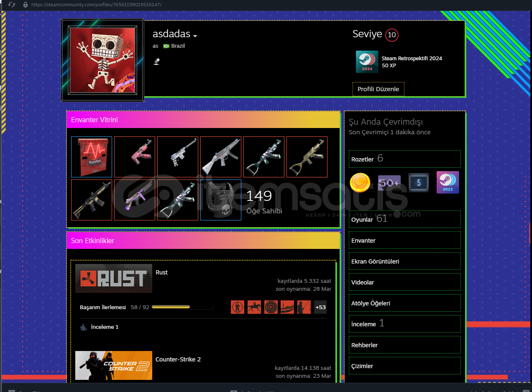Screen dimensions: 532x392
Task: Open Counter-Strike 2 title link
Action: tap(178, 359)
